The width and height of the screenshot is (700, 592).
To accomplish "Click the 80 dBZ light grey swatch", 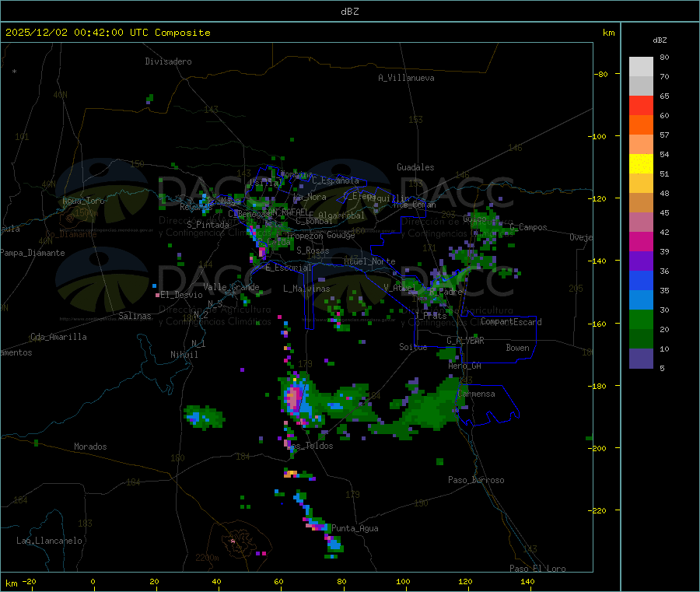I will [x=641, y=67].
